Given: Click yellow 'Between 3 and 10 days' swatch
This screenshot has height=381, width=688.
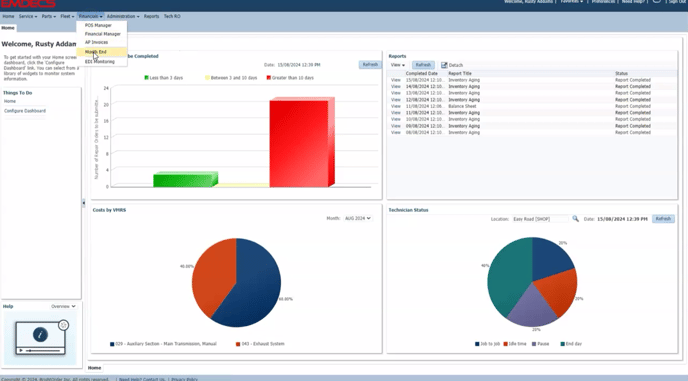Looking at the screenshot, I should [x=208, y=78].
